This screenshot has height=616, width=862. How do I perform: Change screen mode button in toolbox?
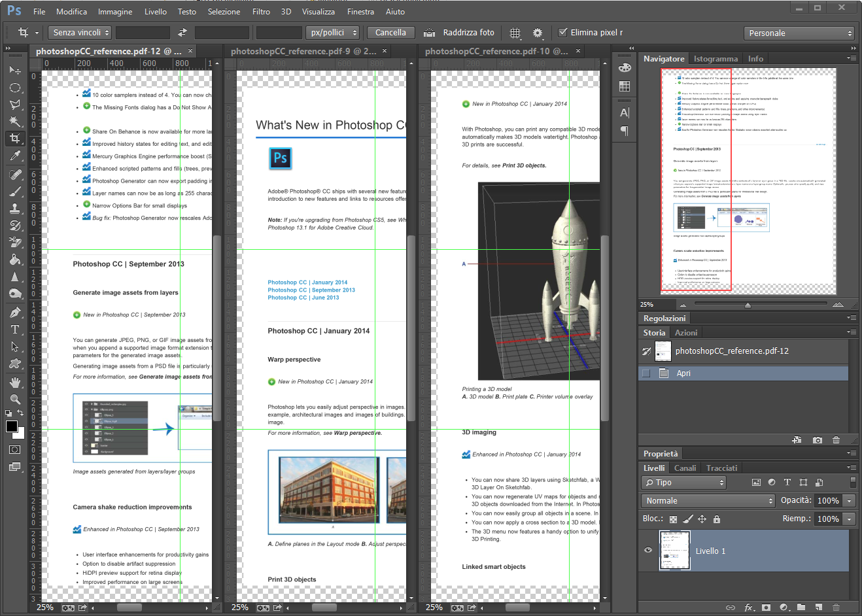pos(15,467)
